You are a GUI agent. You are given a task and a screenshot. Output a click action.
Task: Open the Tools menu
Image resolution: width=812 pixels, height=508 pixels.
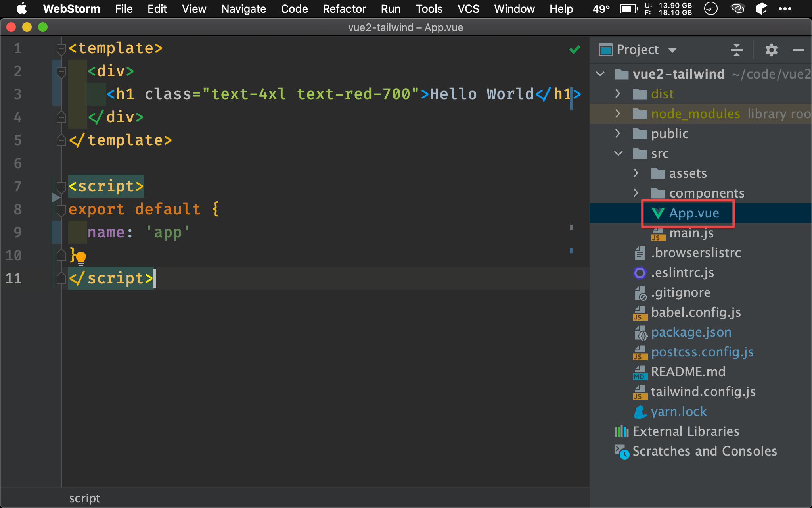[429, 8]
